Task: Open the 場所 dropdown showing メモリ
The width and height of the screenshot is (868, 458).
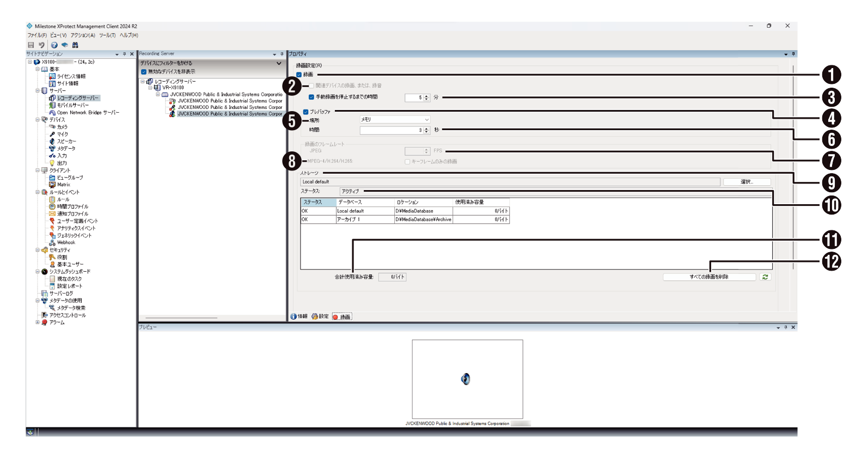Action: [395, 119]
